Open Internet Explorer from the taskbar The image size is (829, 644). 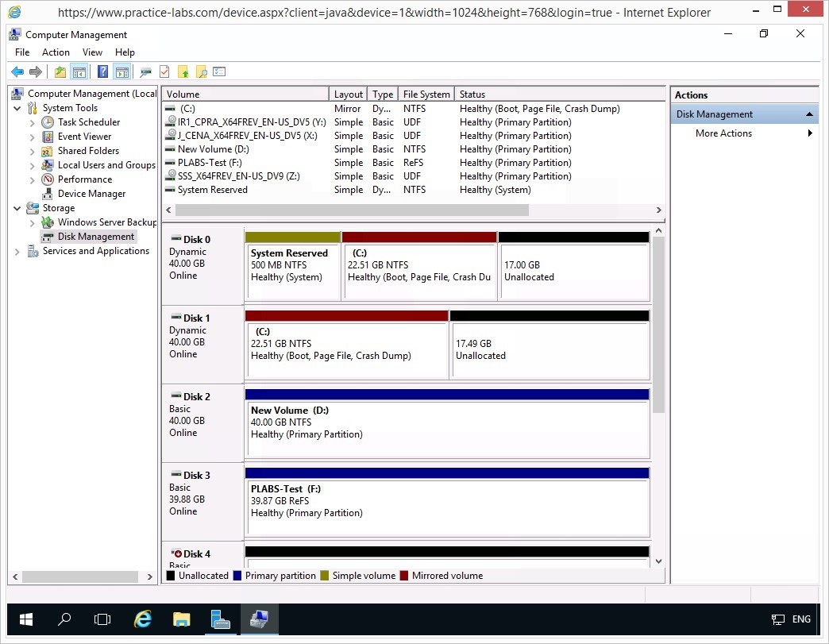tap(143, 619)
